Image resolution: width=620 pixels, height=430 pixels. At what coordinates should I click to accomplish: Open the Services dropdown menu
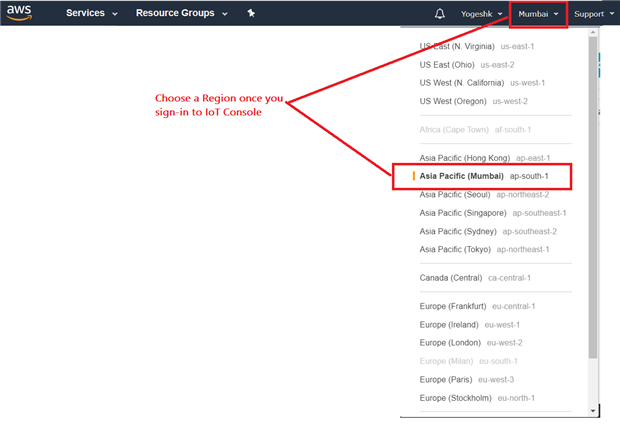click(x=91, y=14)
